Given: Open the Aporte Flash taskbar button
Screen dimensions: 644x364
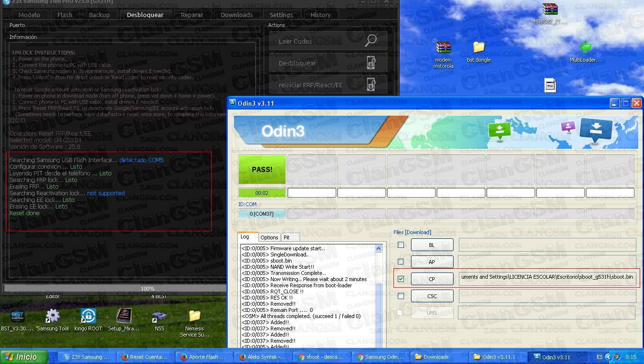Looking at the screenshot, I should coord(205,357).
